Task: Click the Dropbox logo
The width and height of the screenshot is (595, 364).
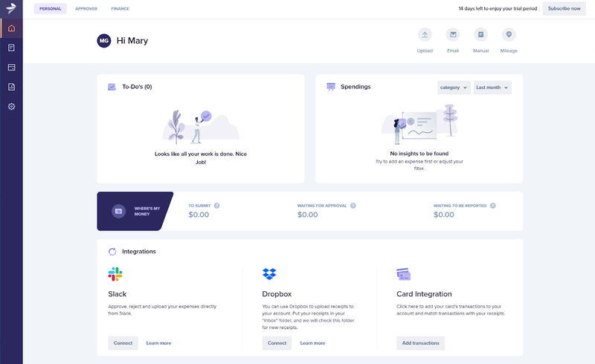Action: pos(269,274)
